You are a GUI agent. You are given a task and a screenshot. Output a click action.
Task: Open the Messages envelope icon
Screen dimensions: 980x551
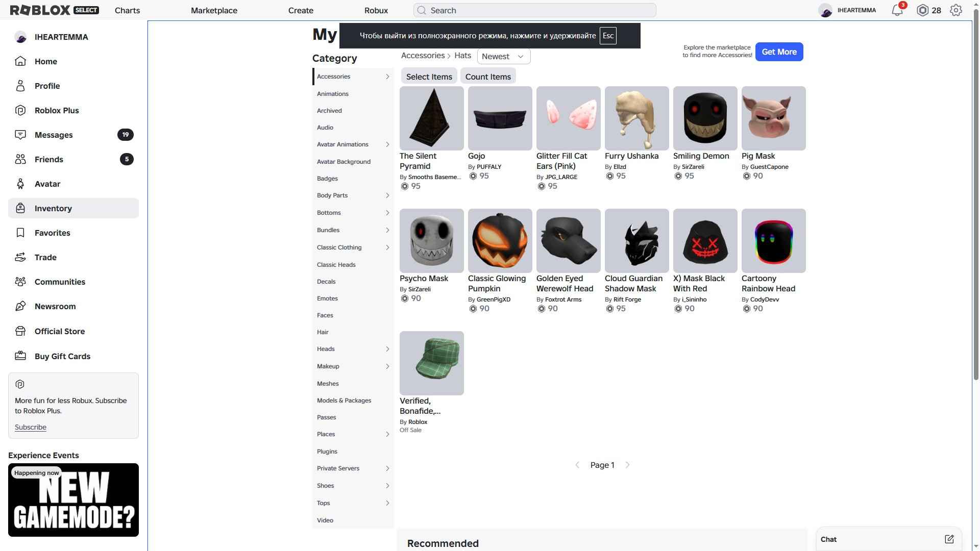pyautogui.click(x=20, y=135)
